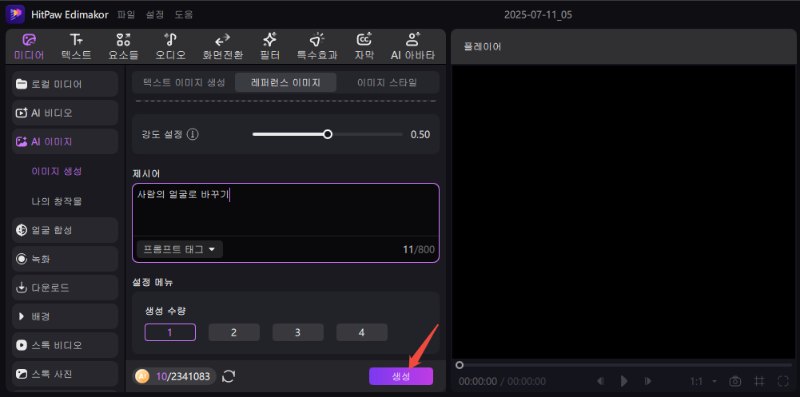Click the HitPaw Edimakor logo icon
800x397 pixels.
pyautogui.click(x=15, y=14)
